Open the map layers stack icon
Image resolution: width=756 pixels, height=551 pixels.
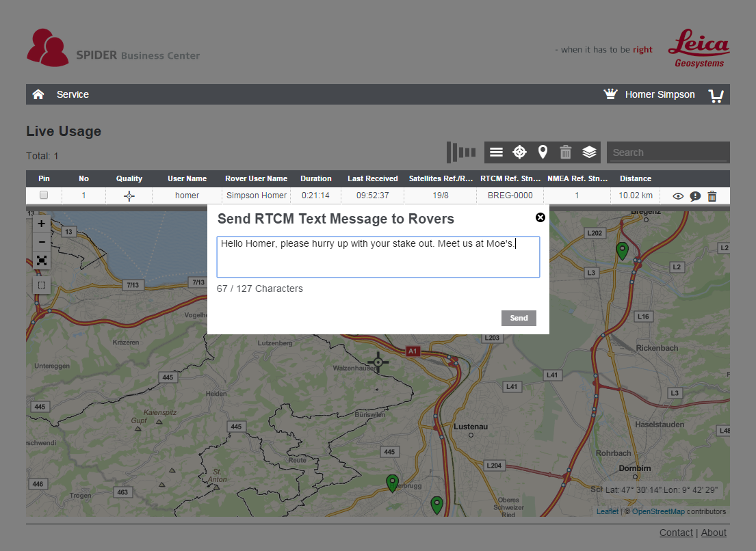coord(589,152)
